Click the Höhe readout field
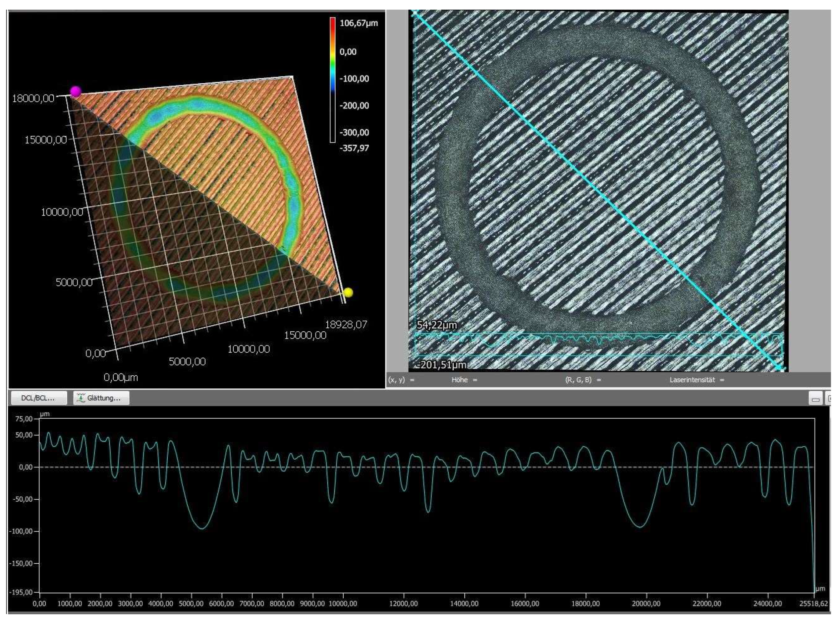The width and height of the screenshot is (840, 625). click(464, 380)
